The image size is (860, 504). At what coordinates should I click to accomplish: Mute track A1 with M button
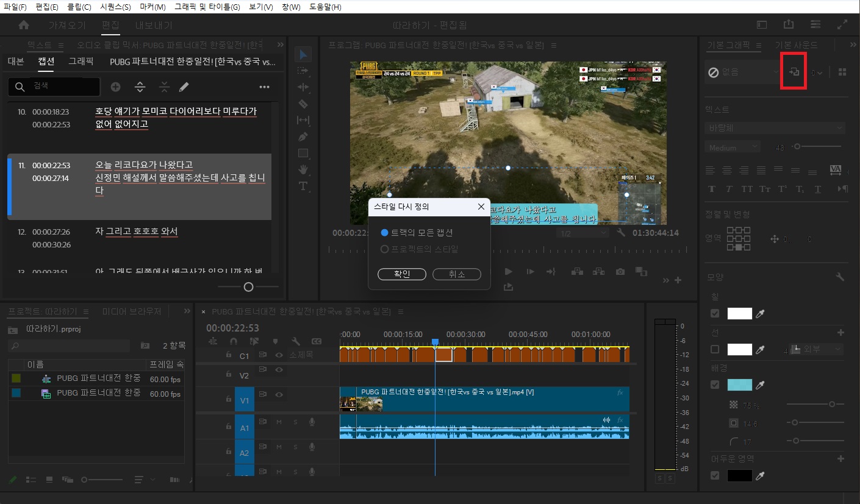click(279, 422)
